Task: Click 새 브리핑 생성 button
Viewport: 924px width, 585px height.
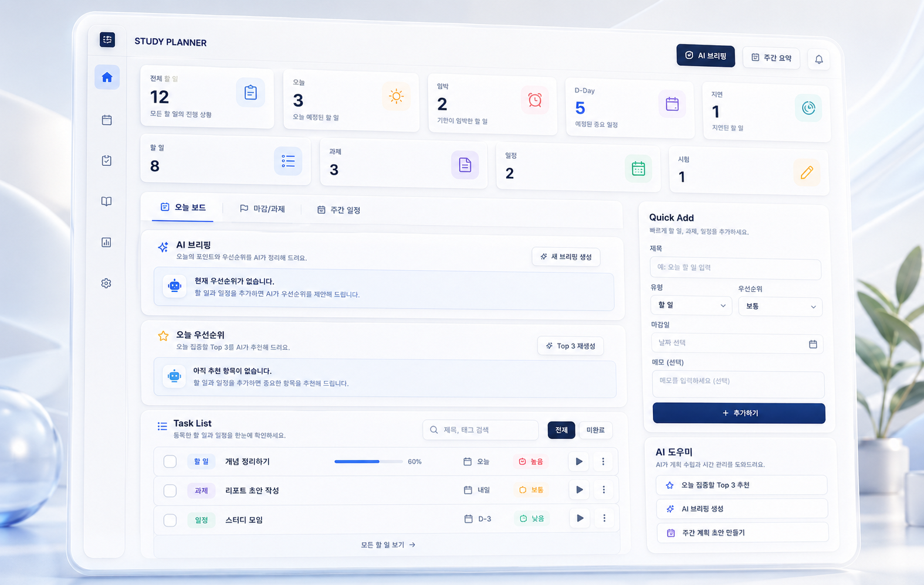Action: [x=566, y=257]
